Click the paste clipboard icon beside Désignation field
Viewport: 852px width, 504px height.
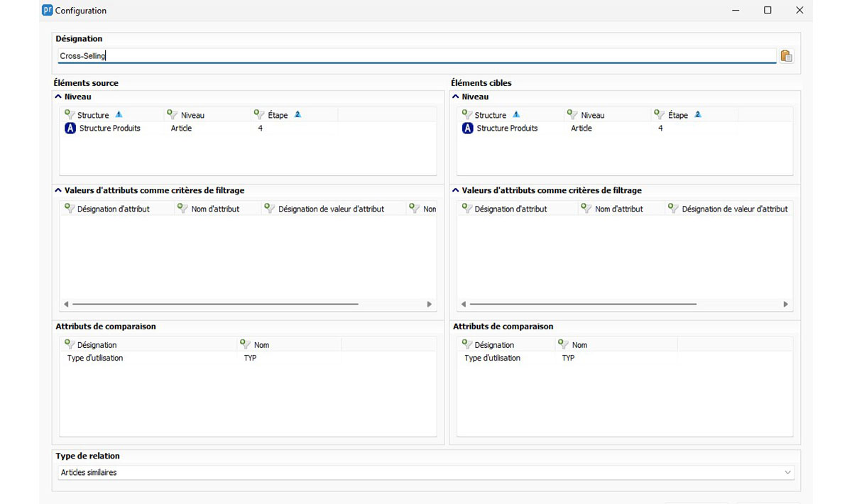(x=786, y=57)
